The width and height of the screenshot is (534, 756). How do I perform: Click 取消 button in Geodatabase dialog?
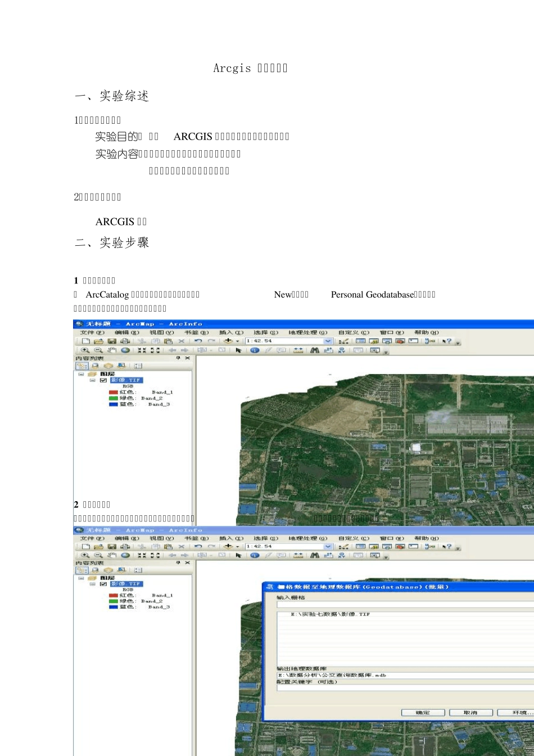point(470,712)
